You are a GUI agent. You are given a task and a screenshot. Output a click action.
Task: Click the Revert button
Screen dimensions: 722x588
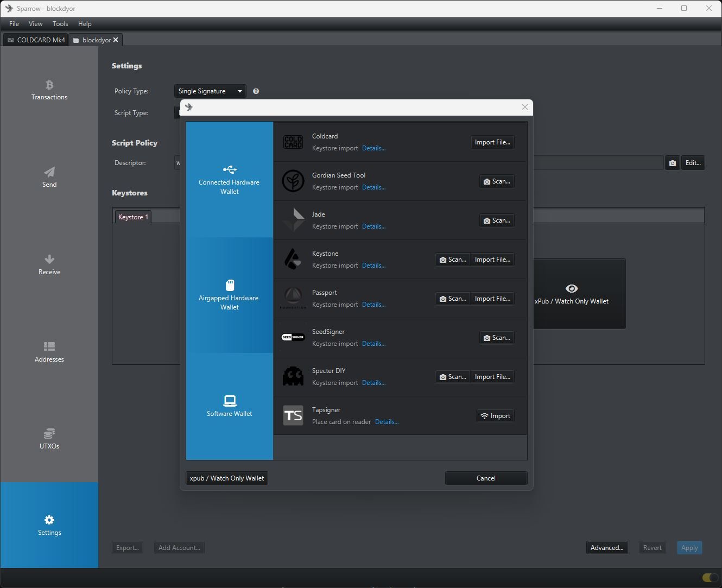pyautogui.click(x=652, y=548)
